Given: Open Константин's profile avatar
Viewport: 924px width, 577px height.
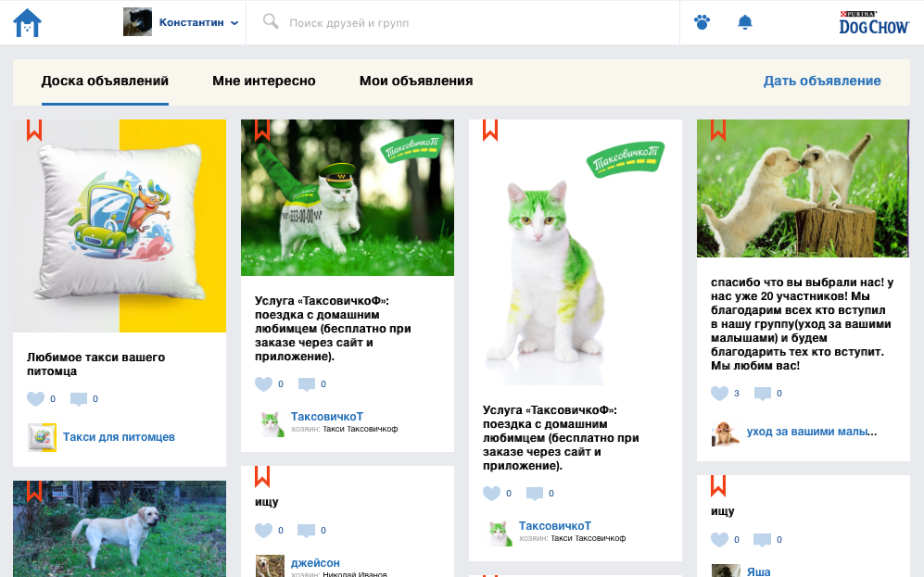Looking at the screenshot, I should click(137, 22).
